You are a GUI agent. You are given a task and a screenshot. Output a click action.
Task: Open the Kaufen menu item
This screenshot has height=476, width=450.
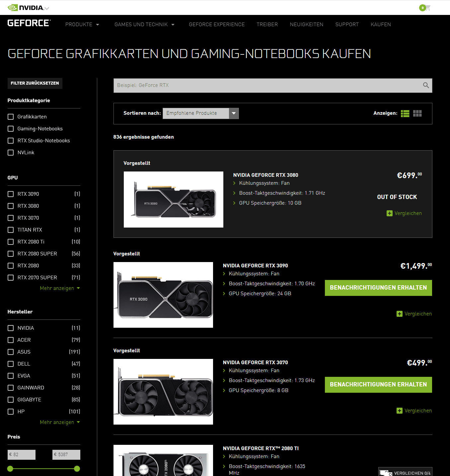click(x=381, y=25)
